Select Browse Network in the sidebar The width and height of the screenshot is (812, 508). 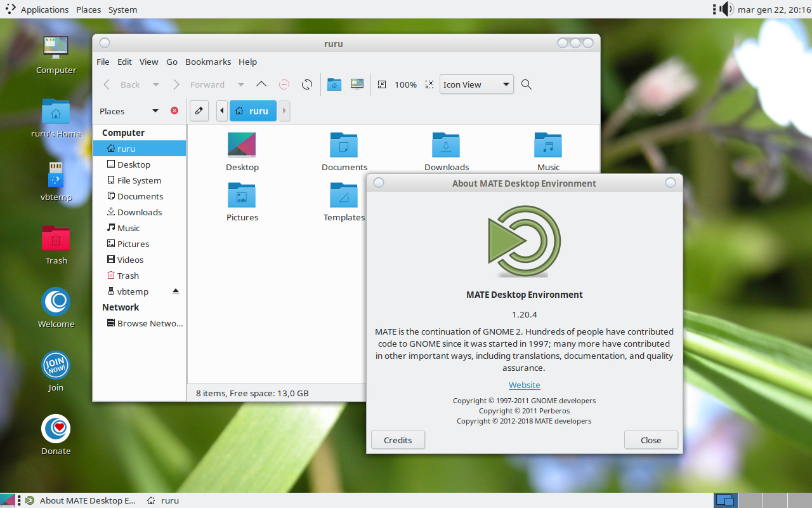140,323
